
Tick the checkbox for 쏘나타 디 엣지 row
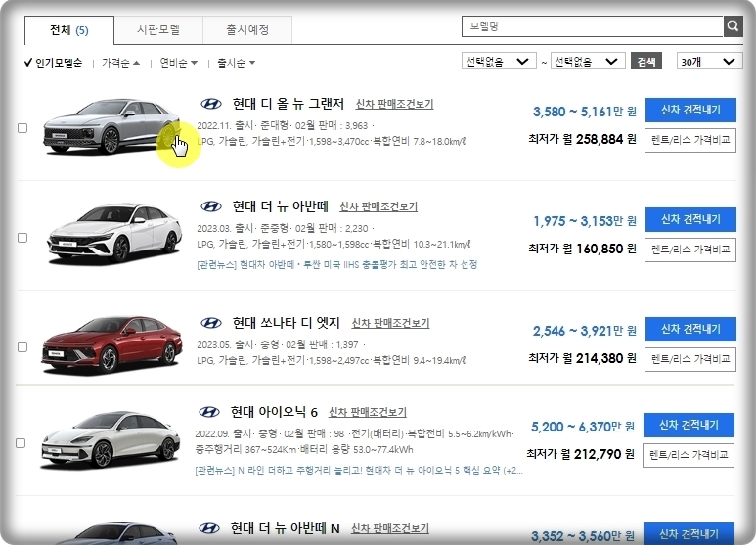(x=22, y=347)
